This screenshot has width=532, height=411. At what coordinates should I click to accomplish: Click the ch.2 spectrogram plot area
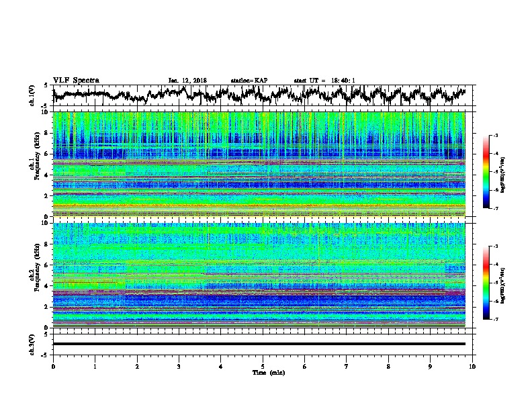259,275
